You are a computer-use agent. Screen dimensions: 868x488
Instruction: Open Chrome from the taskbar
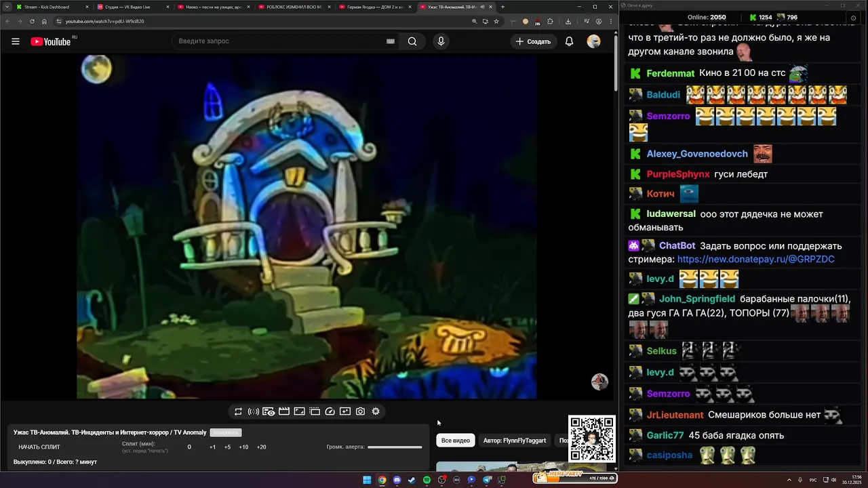click(382, 480)
